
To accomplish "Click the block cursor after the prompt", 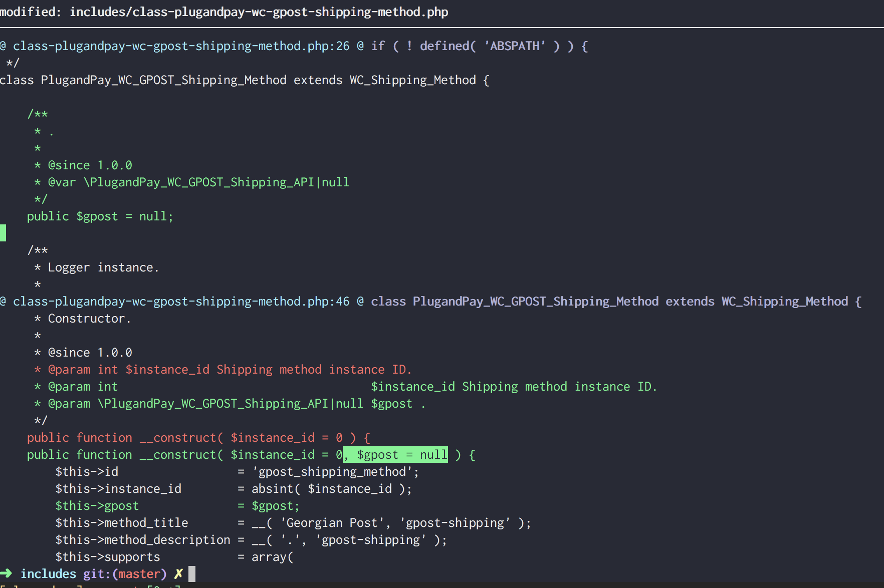I will pos(191,573).
